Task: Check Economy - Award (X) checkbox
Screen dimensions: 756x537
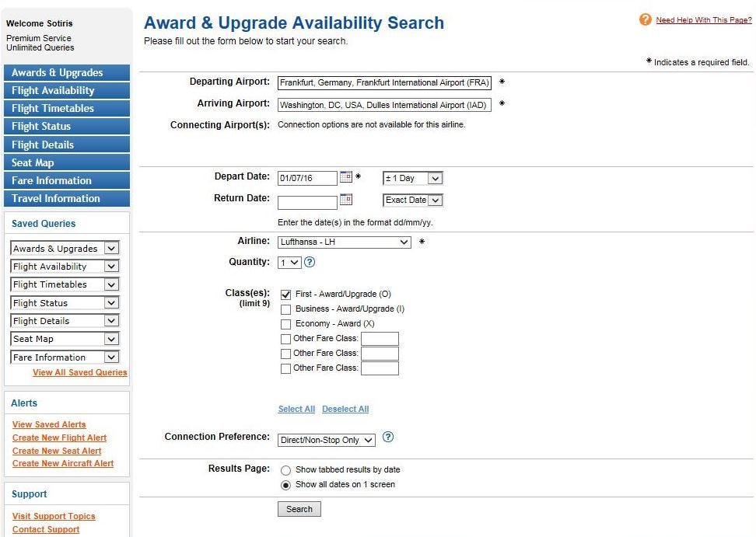Action: 286,324
